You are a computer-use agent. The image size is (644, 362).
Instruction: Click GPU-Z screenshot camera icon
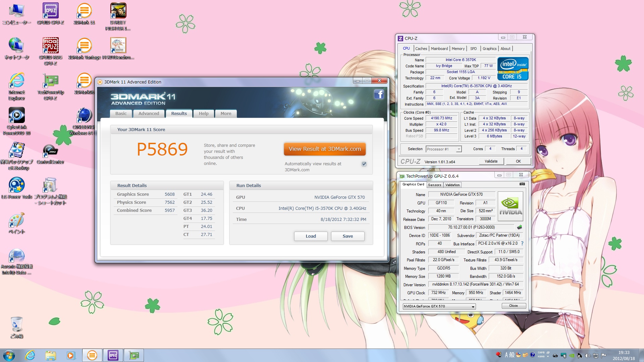tap(522, 184)
